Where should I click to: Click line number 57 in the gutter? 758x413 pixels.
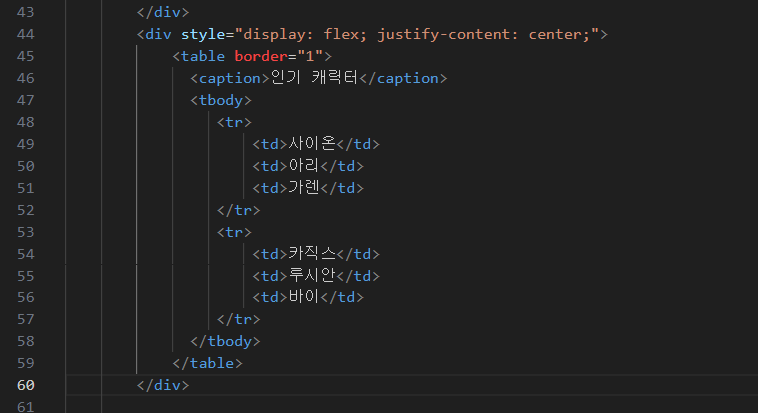pyautogui.click(x=26, y=319)
